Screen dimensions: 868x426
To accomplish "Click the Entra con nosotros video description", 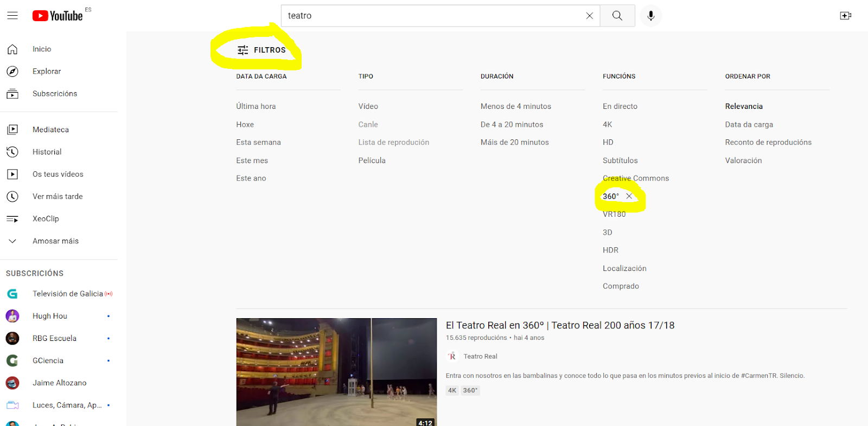I will point(625,376).
